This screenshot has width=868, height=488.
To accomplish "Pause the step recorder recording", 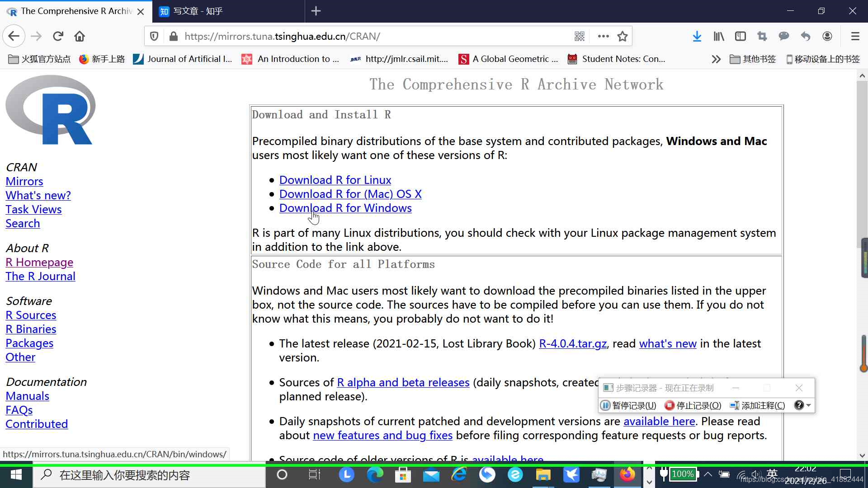I will [628, 405].
